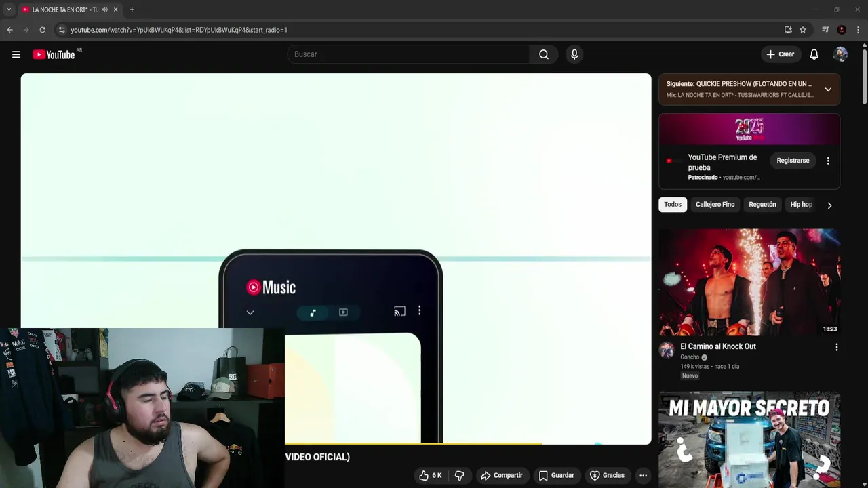The image size is (868, 488).
Task: Open Chrome three-dot menu
Action: [x=858, y=30]
